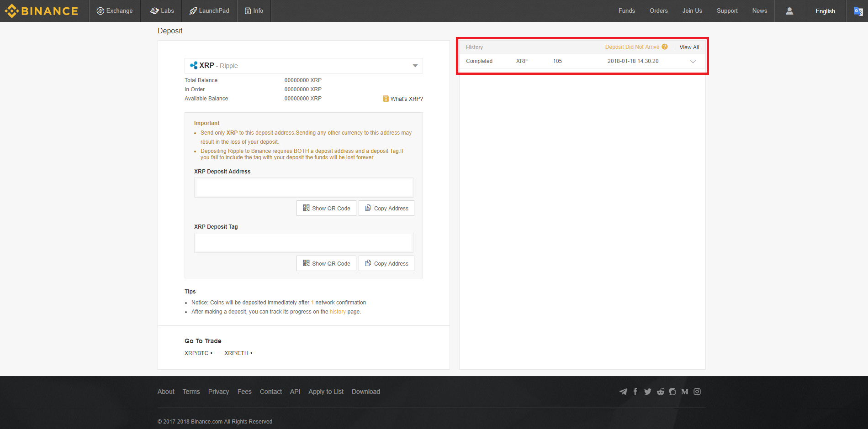Show QR Code for deposit tag
The image size is (868, 429).
pos(326,263)
